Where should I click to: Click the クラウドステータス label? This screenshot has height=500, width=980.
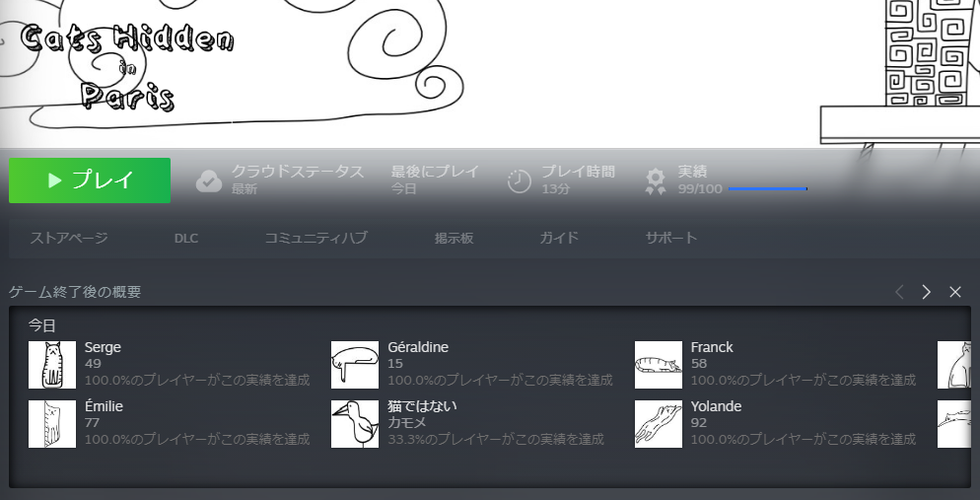(x=298, y=172)
